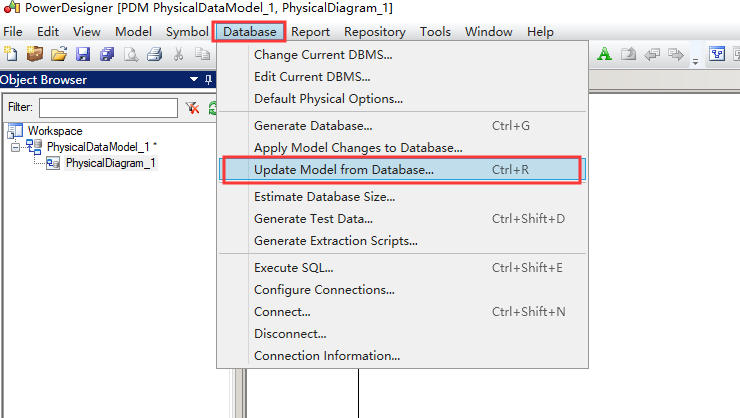Screen dimensions: 740x418
Task: Close the open Database menu
Action: pyautogui.click(x=249, y=32)
